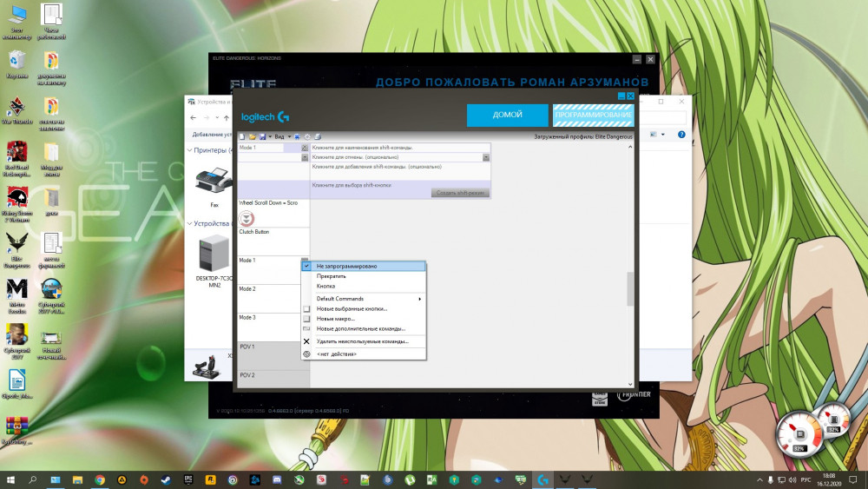
Task: Open Steam from the taskbar
Action: click(x=166, y=479)
